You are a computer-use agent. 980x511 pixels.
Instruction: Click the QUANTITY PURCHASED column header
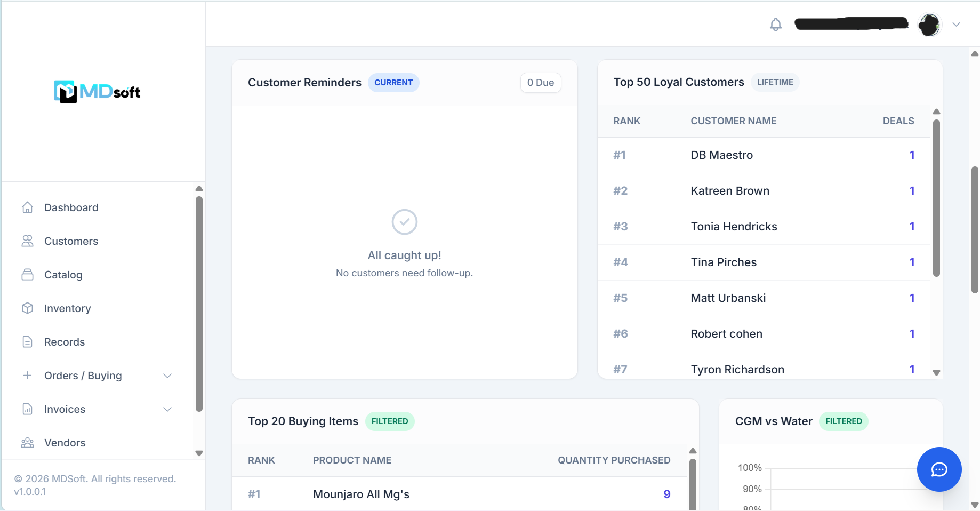point(614,460)
